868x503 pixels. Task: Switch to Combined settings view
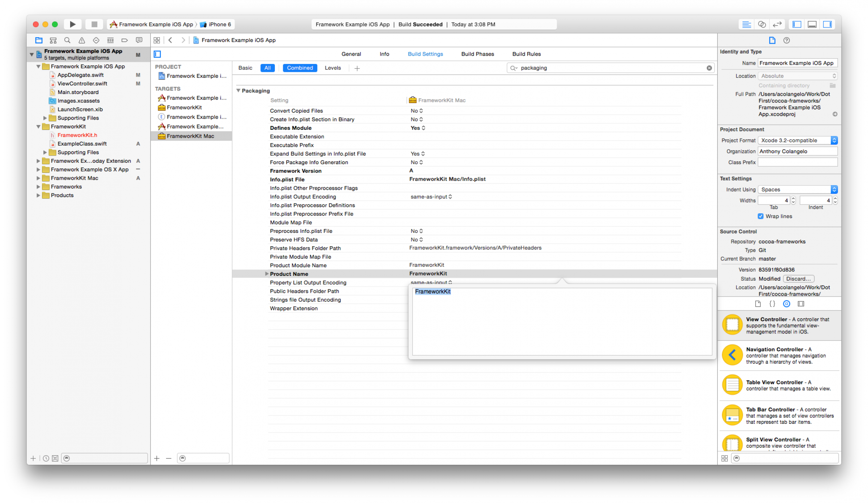[x=300, y=68]
